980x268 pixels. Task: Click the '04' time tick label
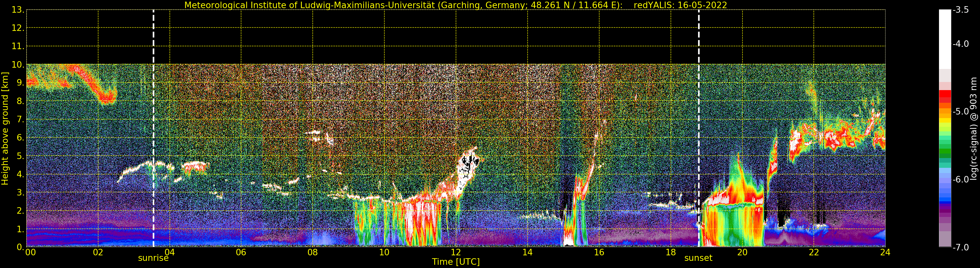169,252
